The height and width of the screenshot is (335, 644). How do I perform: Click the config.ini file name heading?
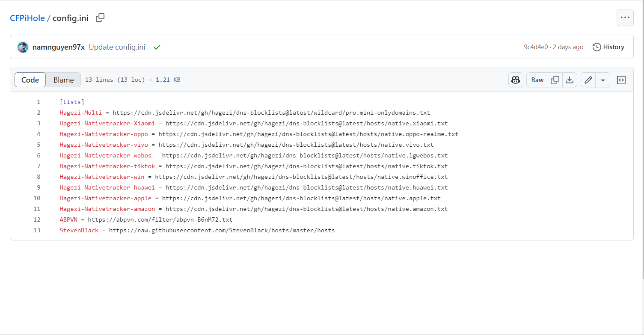[71, 18]
